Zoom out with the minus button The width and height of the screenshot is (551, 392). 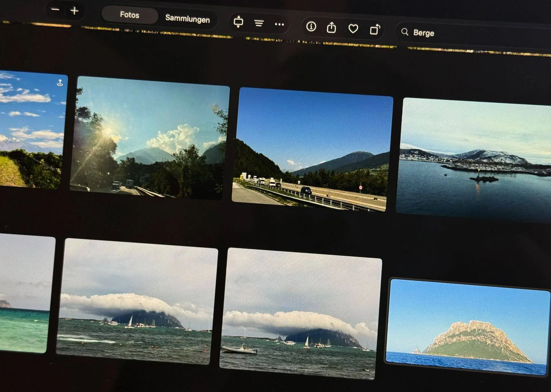click(x=55, y=9)
